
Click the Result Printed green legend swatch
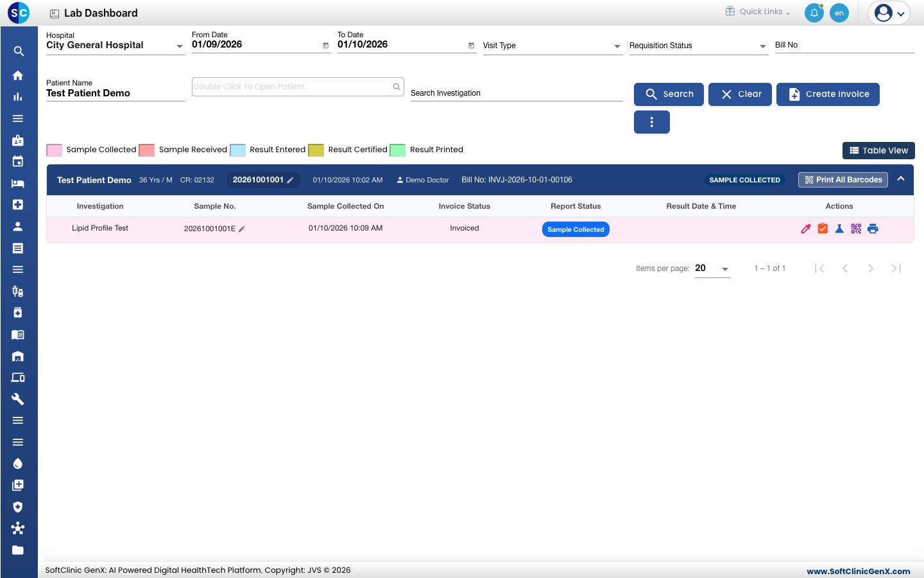[x=398, y=150]
